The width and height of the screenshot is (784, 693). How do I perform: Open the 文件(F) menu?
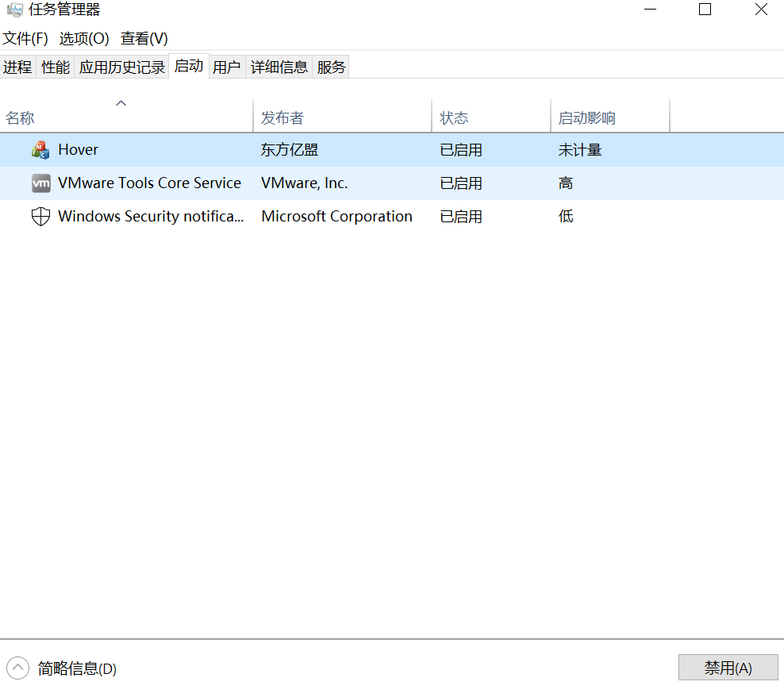[25, 38]
